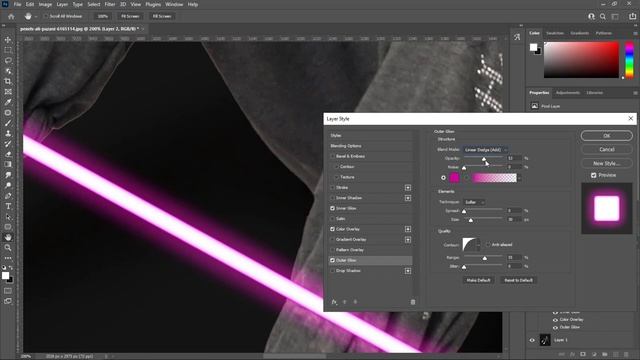Open the Window menu
The height and width of the screenshot is (360, 640).
pyautogui.click(x=174, y=4)
